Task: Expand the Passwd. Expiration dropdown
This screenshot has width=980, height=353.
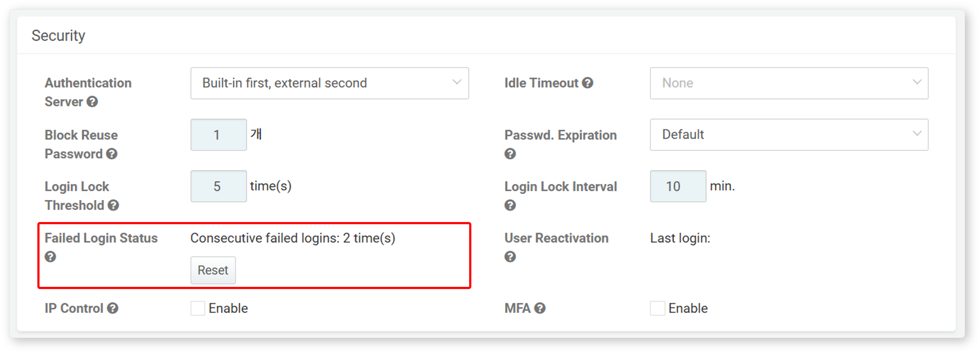Action: [x=789, y=134]
